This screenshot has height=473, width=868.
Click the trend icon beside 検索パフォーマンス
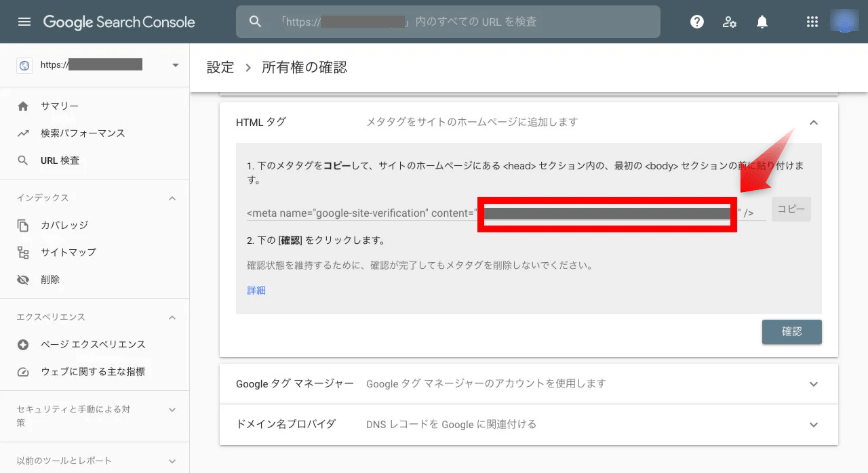click(x=23, y=133)
